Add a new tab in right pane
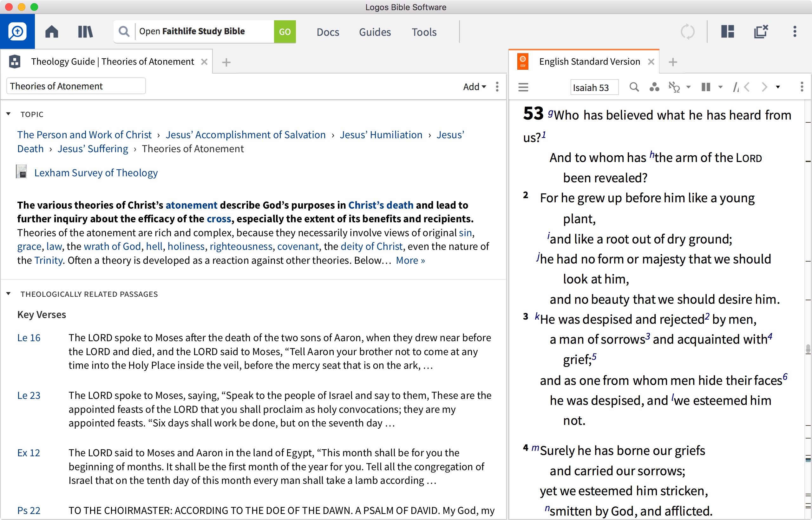The image size is (812, 520). point(673,62)
